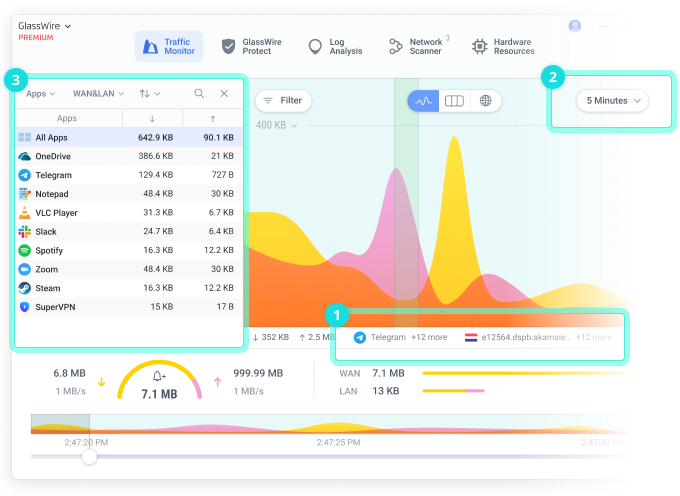
Task: Open the 5 Minutes time range dropdown
Action: (x=613, y=101)
